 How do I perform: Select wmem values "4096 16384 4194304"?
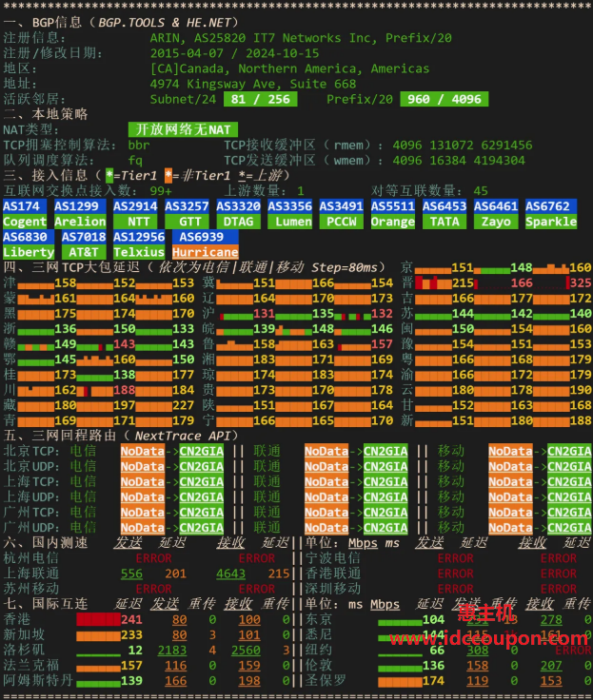(459, 161)
